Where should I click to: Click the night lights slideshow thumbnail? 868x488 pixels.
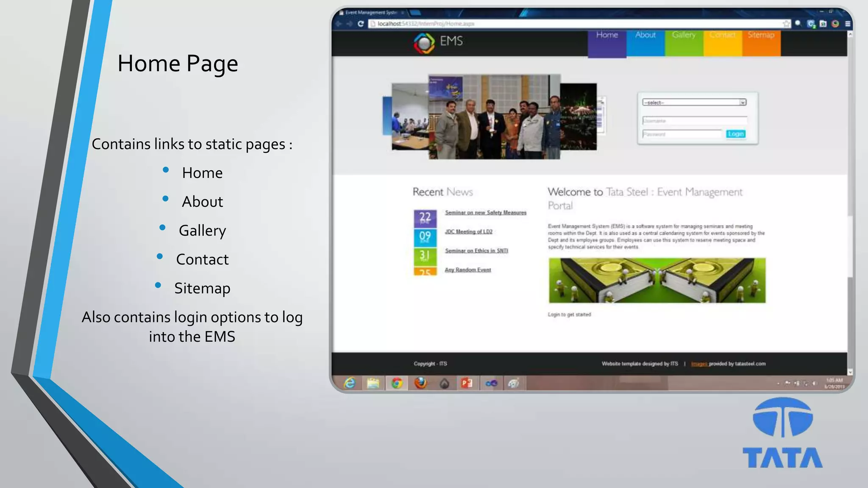click(x=579, y=117)
